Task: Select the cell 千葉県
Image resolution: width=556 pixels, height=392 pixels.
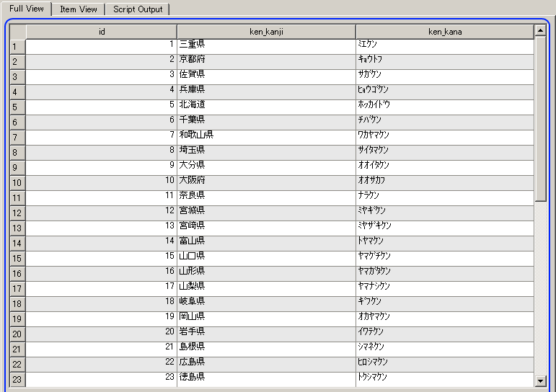Action: coord(266,122)
